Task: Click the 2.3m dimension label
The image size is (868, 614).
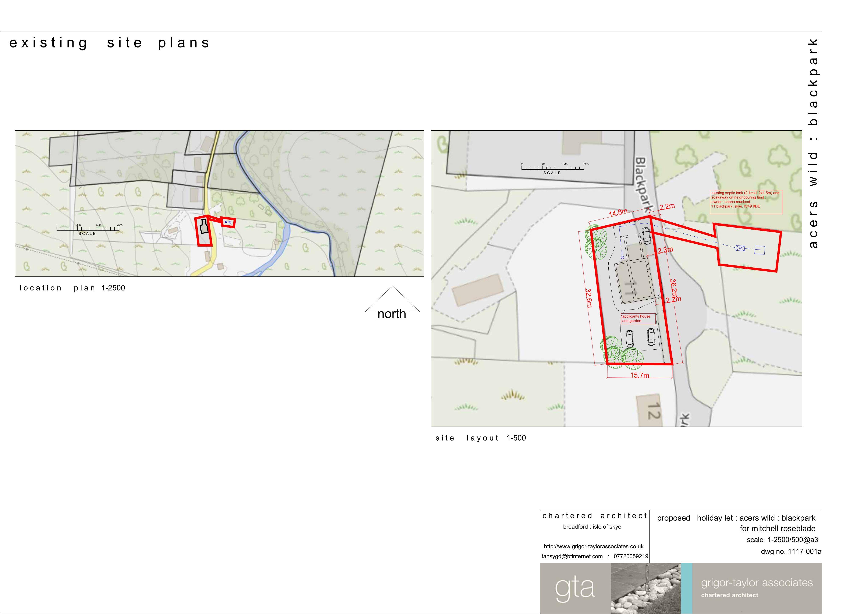Action: (665, 250)
